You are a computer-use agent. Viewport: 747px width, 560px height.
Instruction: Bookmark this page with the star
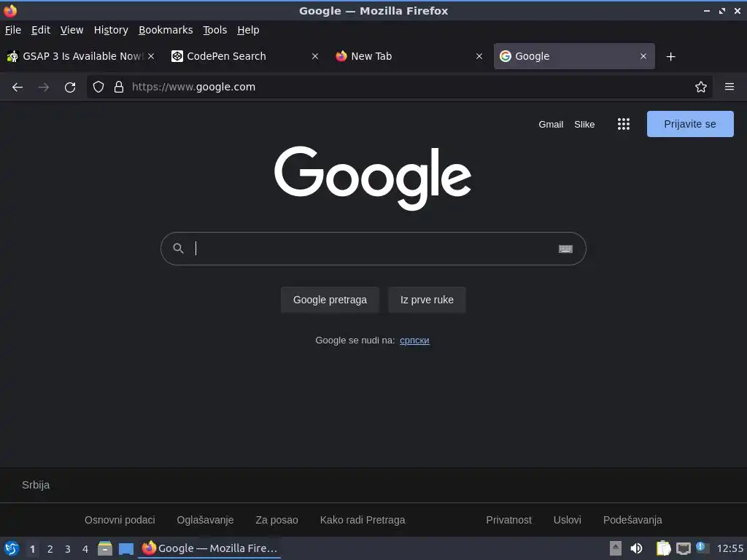(x=701, y=87)
